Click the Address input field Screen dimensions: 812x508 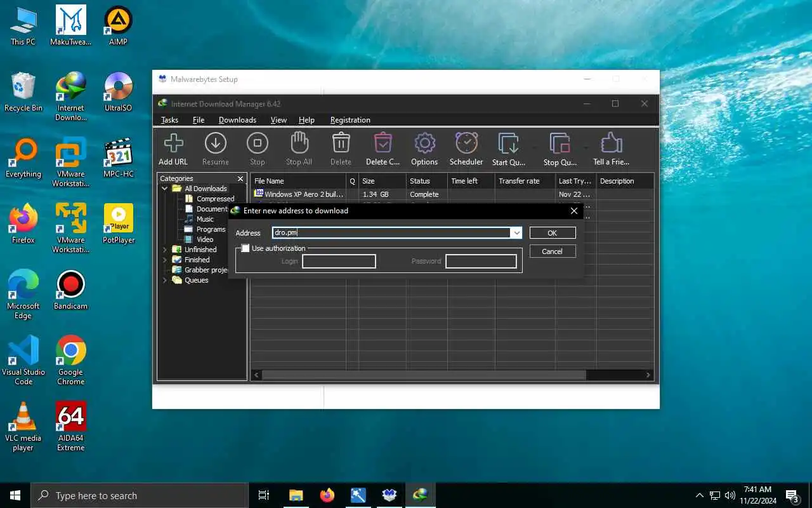pyautogui.click(x=391, y=233)
